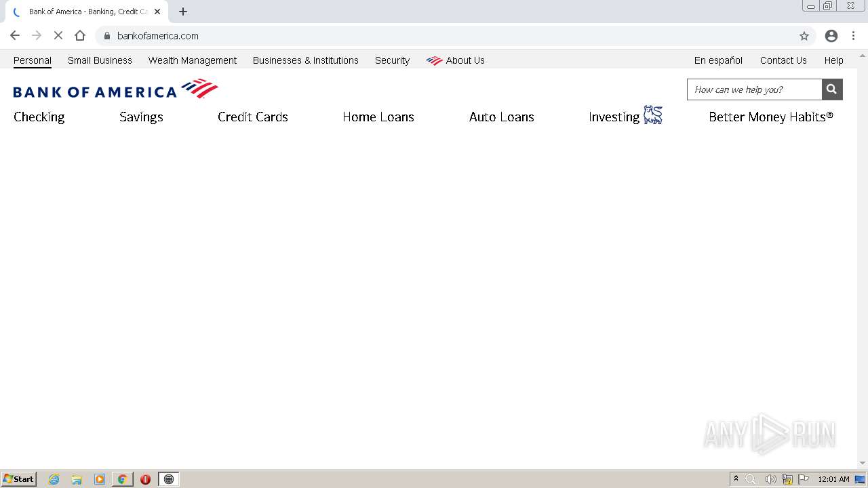Bookmark this page with the star
This screenshot has height=488, width=868.
(804, 36)
